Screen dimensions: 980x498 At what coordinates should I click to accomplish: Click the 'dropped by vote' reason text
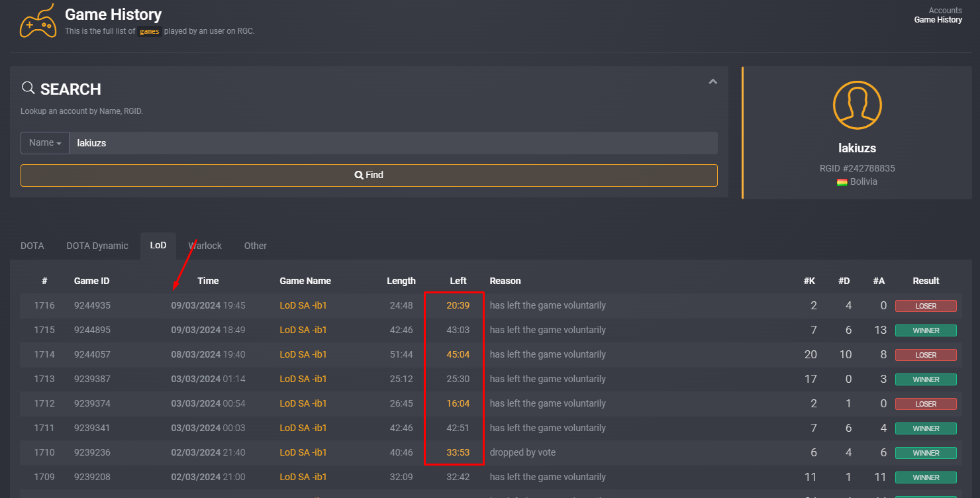(x=522, y=452)
